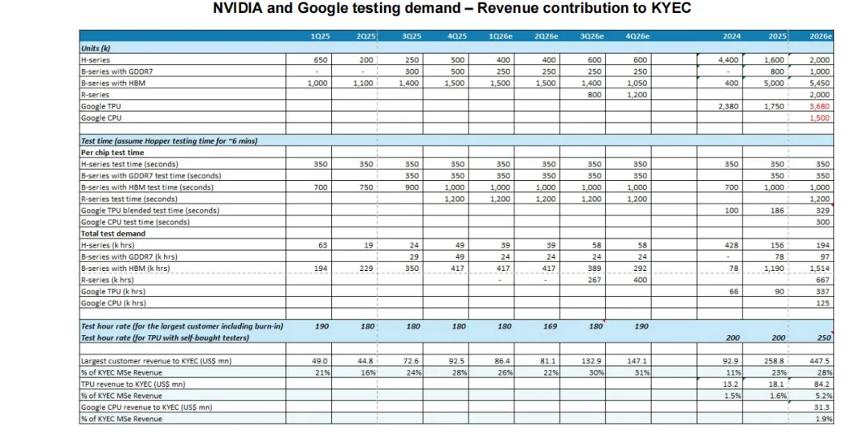Select red Google CPU 2026e units 1,500
The image size is (868, 443).
(820, 118)
